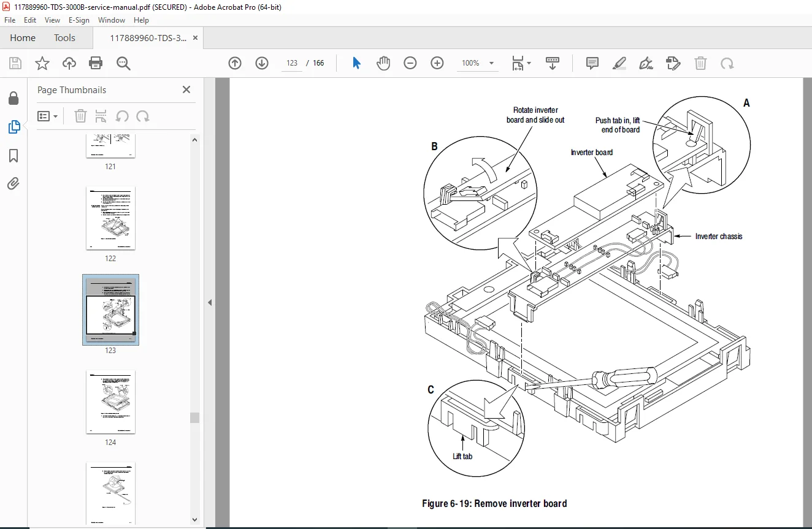
Task: Select the highlight text pen tool
Action: click(x=619, y=63)
